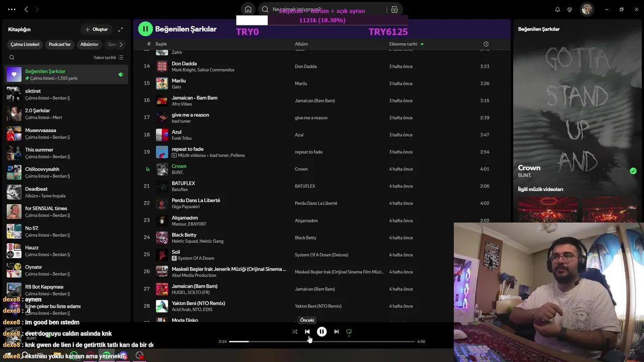This screenshot has width=644, height=362.
Task: Filter library by Çalma Listeleri
Action: (25, 44)
